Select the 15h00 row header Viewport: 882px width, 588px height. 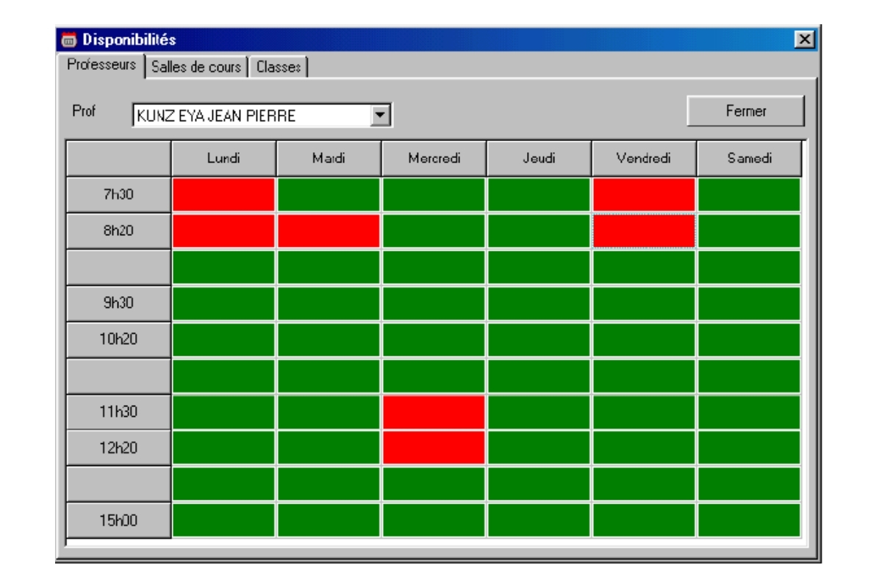coord(118,519)
